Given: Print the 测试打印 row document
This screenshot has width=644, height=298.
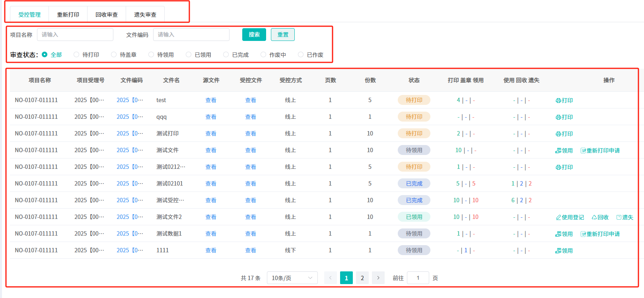Looking at the screenshot, I should tap(564, 134).
